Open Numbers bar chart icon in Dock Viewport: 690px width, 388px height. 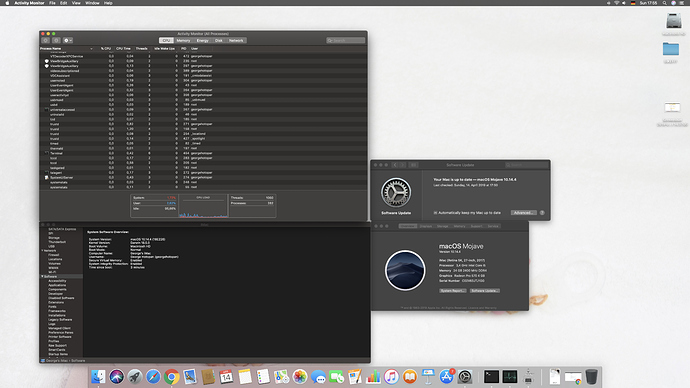point(373,377)
